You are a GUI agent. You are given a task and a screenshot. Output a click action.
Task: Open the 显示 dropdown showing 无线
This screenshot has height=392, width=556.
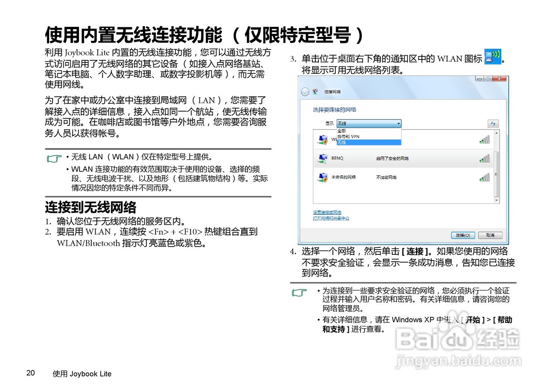coord(369,124)
